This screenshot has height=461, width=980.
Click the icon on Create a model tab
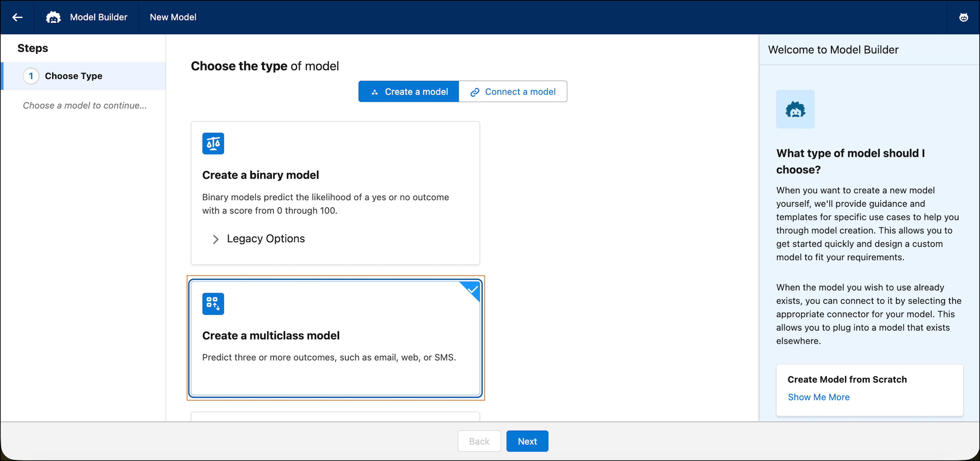point(374,92)
